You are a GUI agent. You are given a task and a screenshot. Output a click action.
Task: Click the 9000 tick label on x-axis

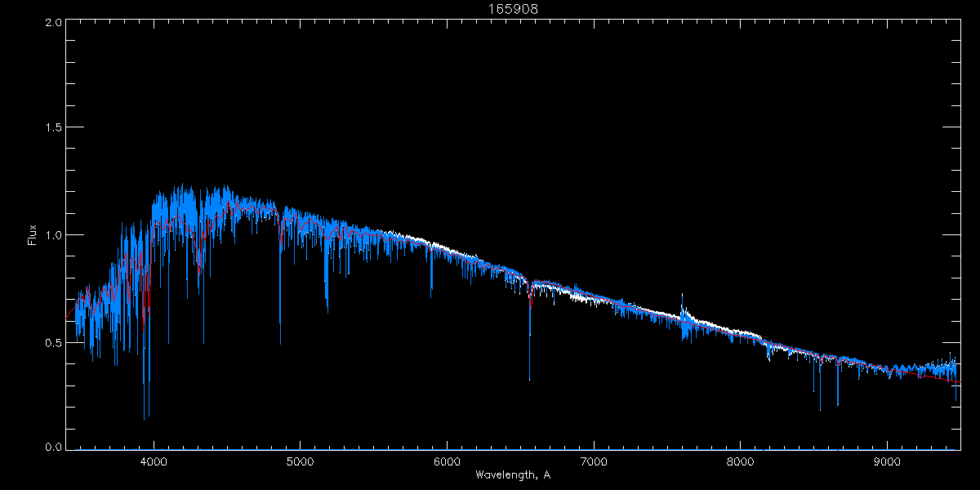pos(887,461)
